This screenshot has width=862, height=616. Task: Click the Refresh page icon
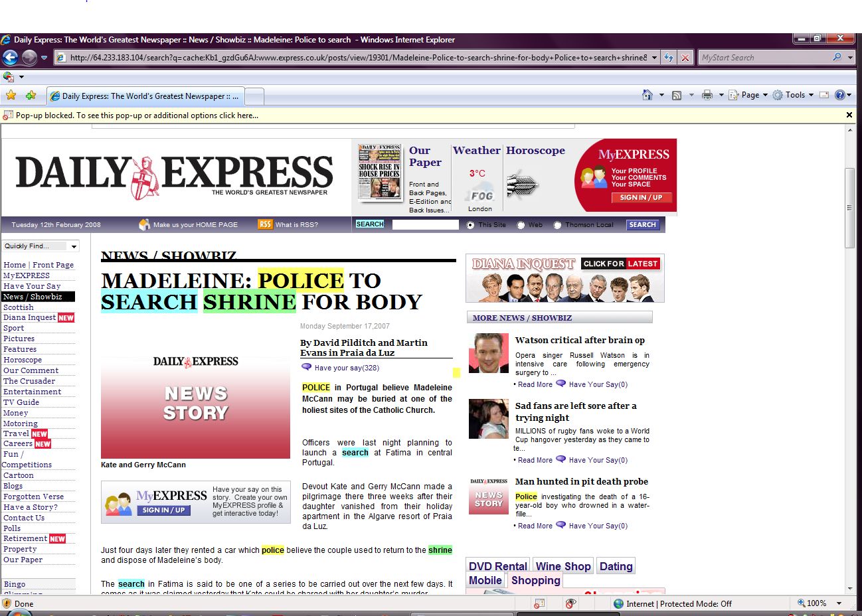(669, 58)
